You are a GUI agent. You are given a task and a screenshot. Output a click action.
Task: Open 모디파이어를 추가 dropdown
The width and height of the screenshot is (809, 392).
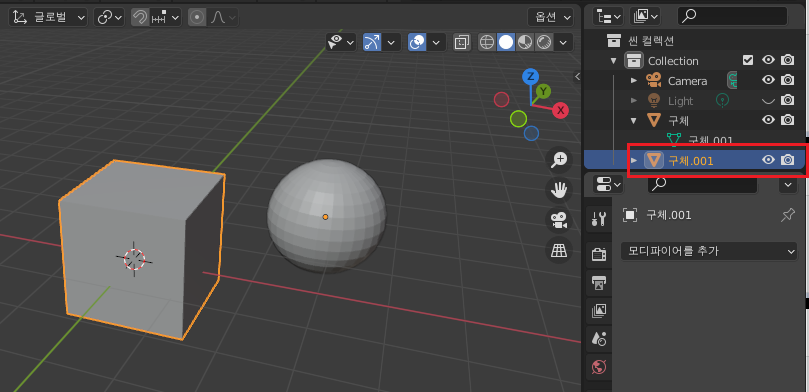tap(709, 251)
